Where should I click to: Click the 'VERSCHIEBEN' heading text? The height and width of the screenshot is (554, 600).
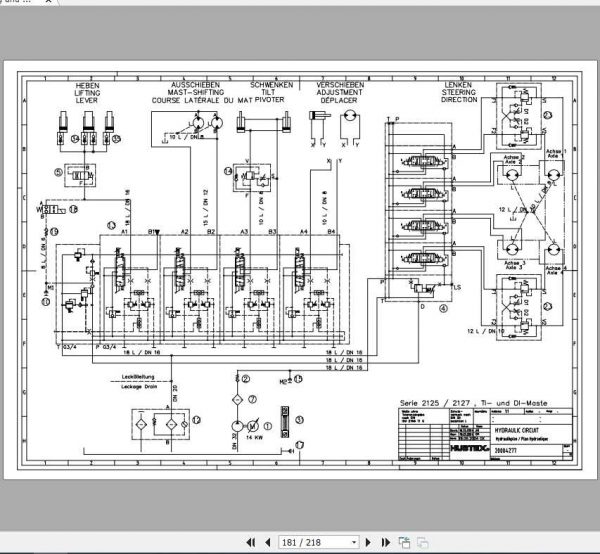click(x=340, y=85)
